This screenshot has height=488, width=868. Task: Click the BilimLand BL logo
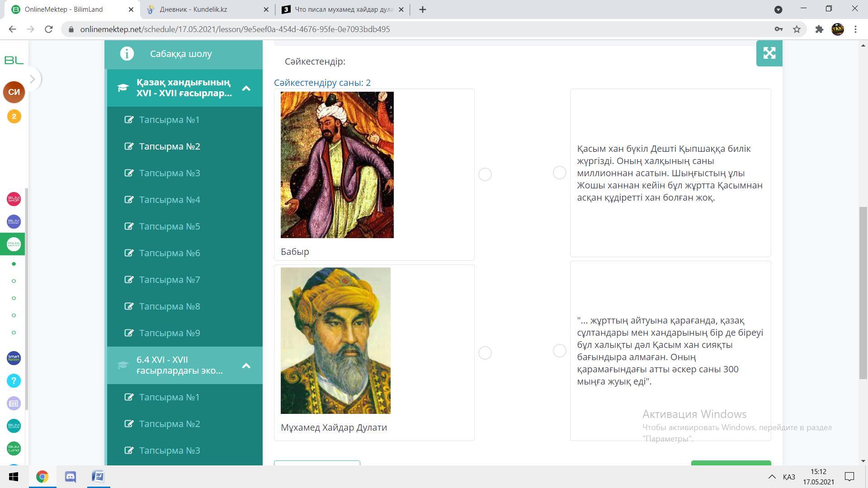(14, 60)
